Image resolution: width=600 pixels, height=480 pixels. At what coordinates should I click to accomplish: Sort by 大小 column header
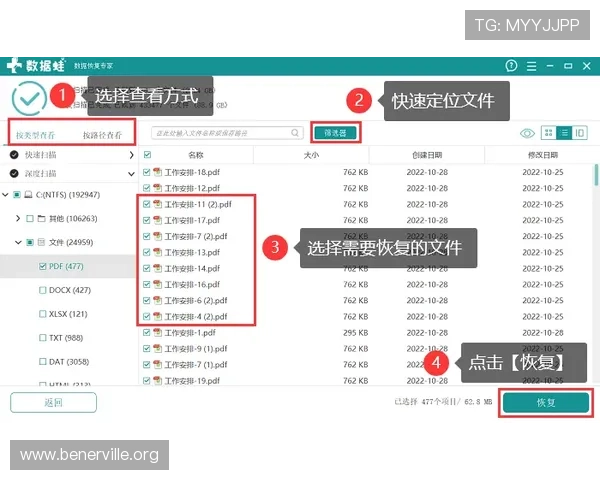[311, 155]
